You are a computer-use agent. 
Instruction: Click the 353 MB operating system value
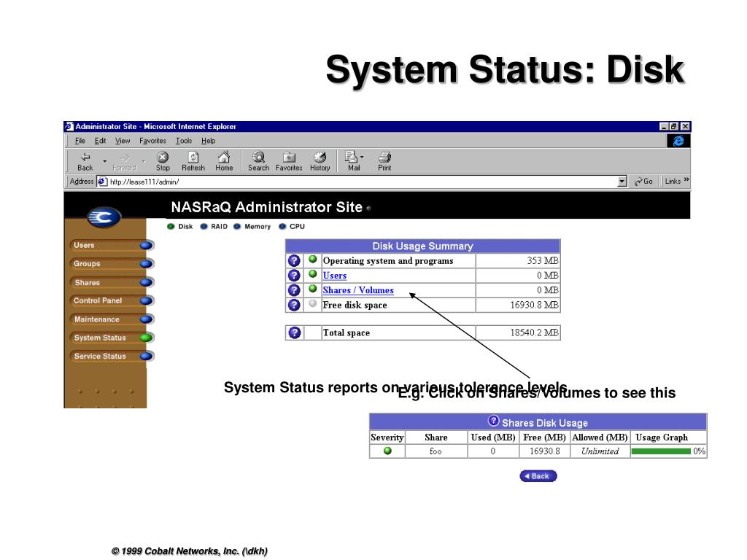543,260
